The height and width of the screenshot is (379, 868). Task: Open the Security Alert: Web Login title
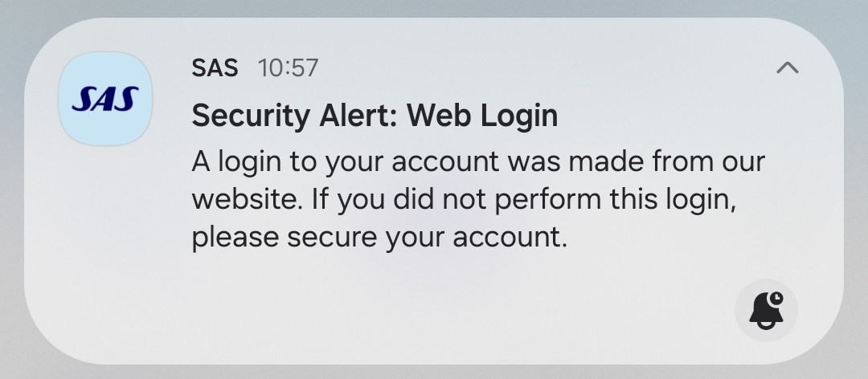pyautogui.click(x=374, y=116)
